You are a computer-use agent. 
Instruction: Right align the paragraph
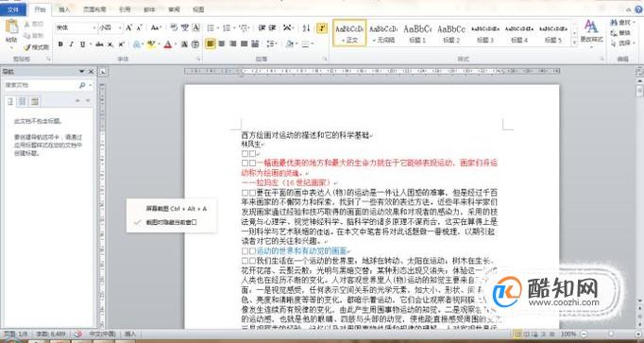pyautogui.click(x=232, y=43)
